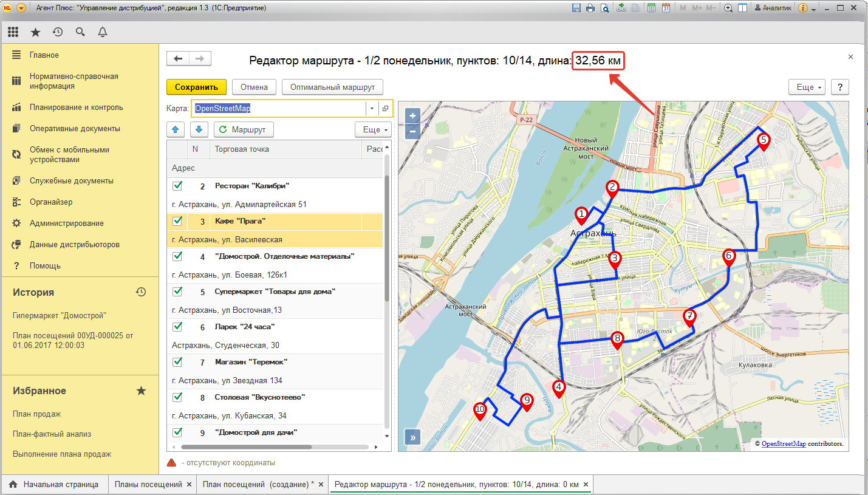Click the printer icon in title bar
Image resolution: width=868 pixels, height=495 pixels.
590,8
